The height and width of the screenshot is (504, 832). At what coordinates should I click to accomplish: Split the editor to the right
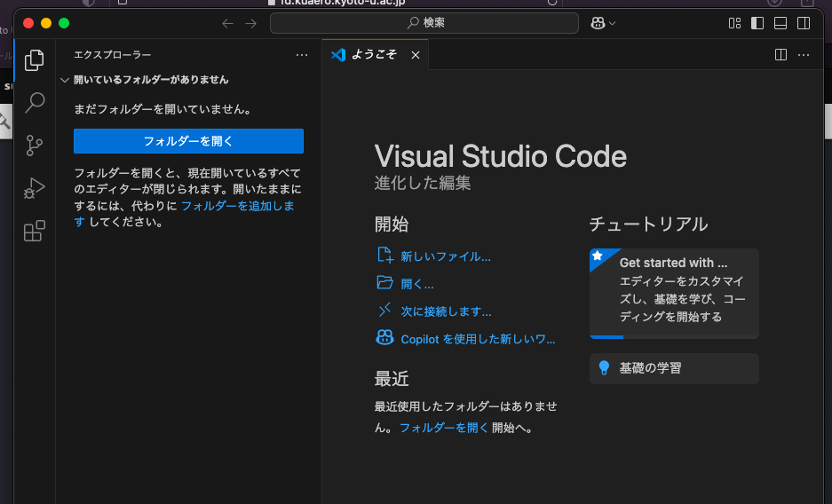pos(780,55)
